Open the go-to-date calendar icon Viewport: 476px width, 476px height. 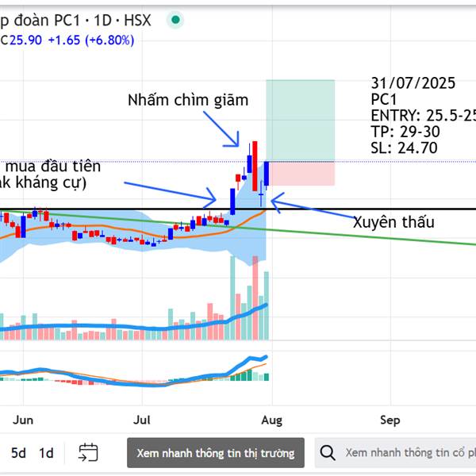click(x=88, y=452)
